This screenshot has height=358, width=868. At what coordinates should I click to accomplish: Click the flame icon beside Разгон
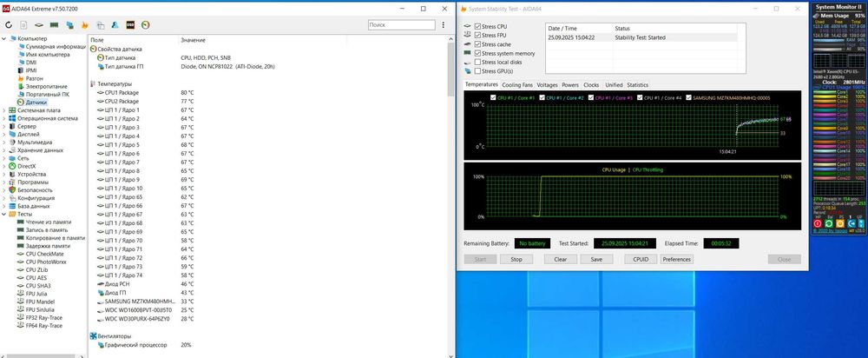click(21, 79)
